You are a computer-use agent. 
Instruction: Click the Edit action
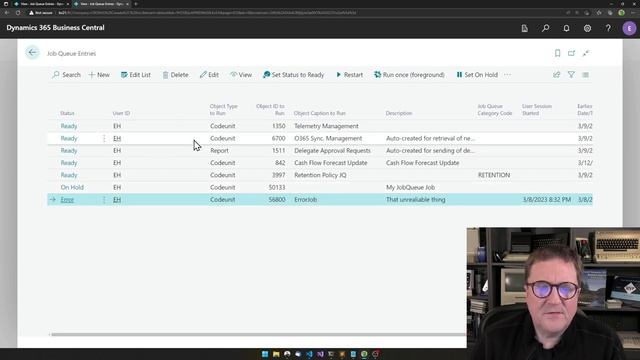click(x=209, y=75)
